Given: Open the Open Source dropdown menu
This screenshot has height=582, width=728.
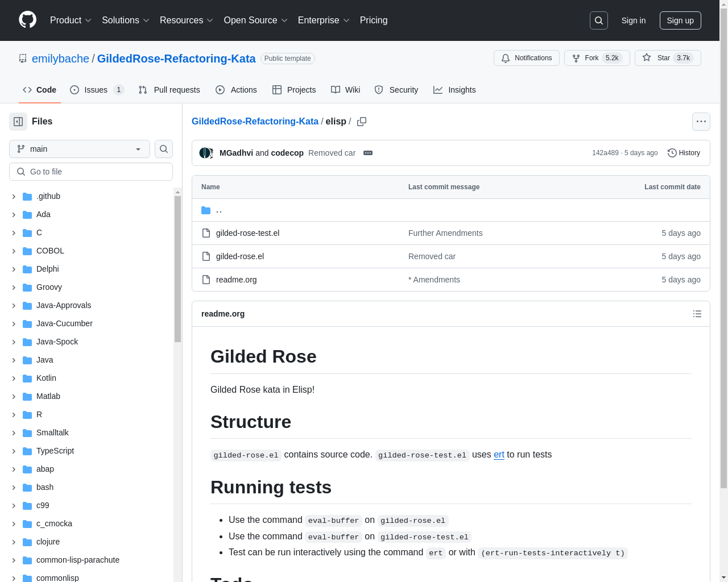Looking at the screenshot, I should [x=256, y=20].
